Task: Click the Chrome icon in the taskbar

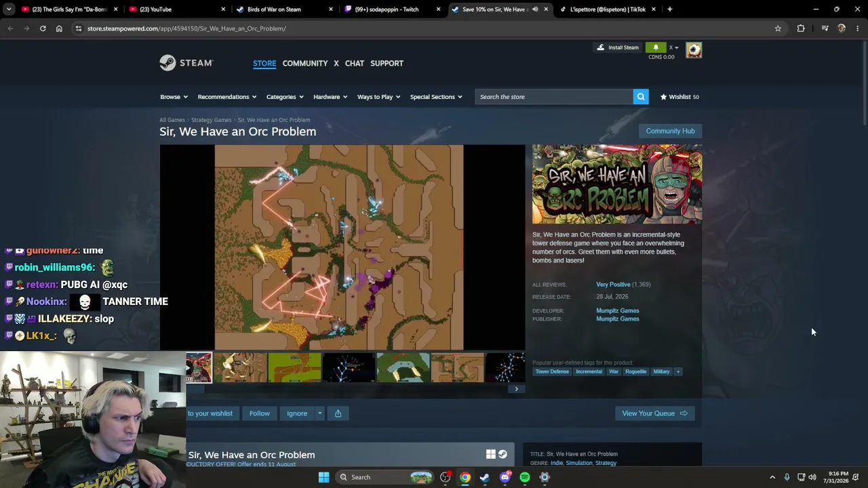Action: (x=465, y=477)
